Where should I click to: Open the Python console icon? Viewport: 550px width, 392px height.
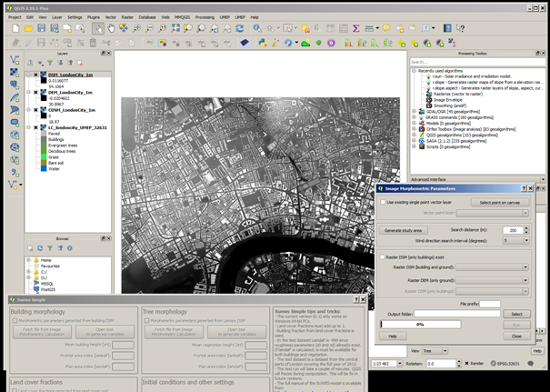263,43
